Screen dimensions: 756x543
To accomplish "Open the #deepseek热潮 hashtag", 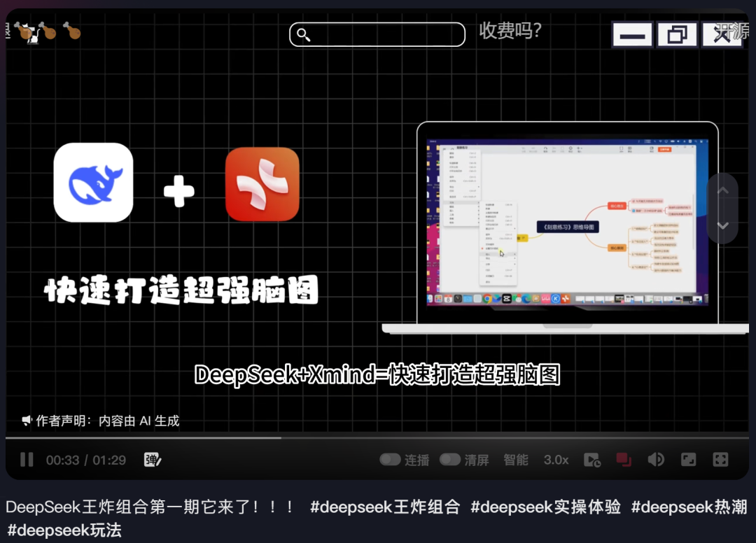I will pyautogui.click(x=689, y=507).
